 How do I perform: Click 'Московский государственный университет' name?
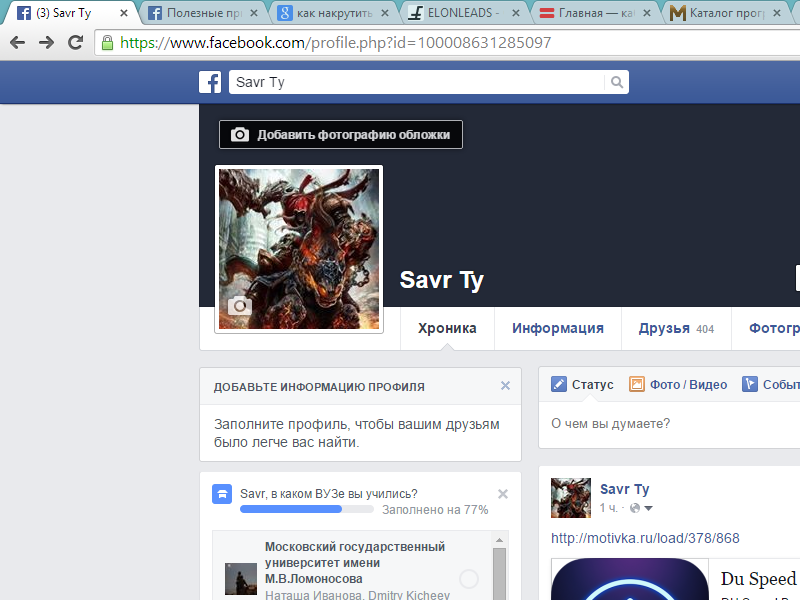(x=355, y=563)
